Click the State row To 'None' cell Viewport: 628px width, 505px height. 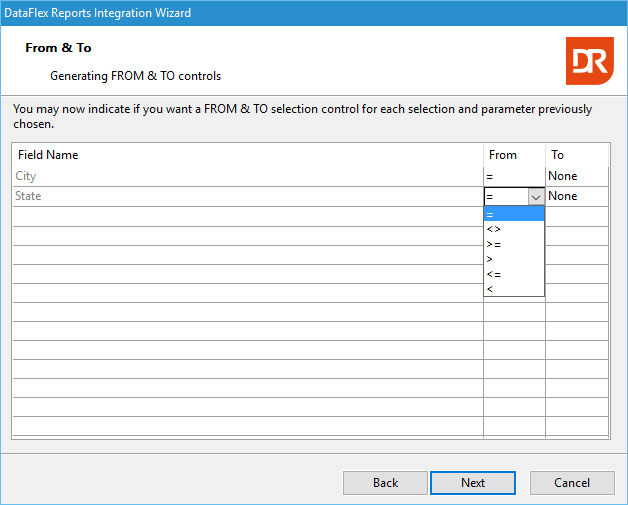(x=577, y=196)
